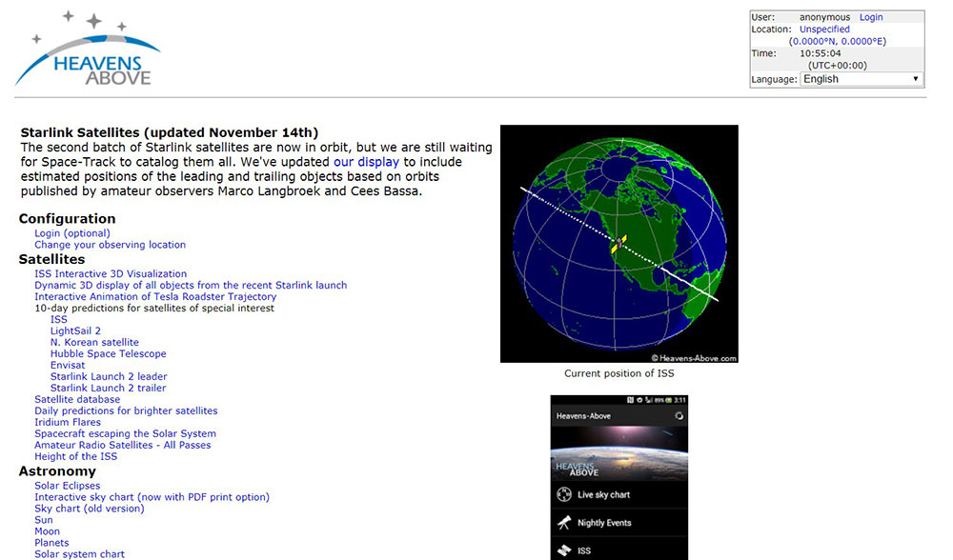The width and height of the screenshot is (953, 560).
Task: Open Solar Eclipses under Astronomy
Action: 67,486
